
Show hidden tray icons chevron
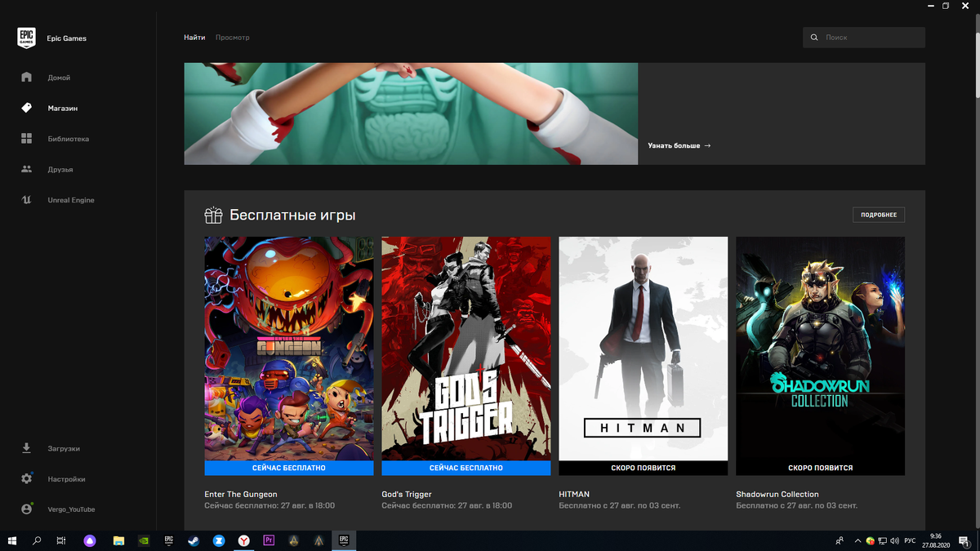[x=857, y=540]
